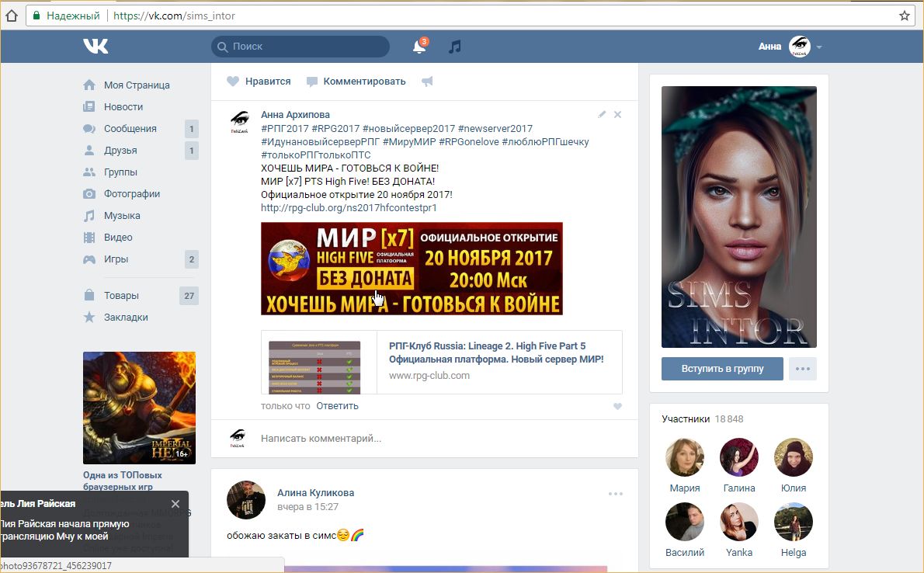
Task: Open Фотографии
Action: point(132,194)
